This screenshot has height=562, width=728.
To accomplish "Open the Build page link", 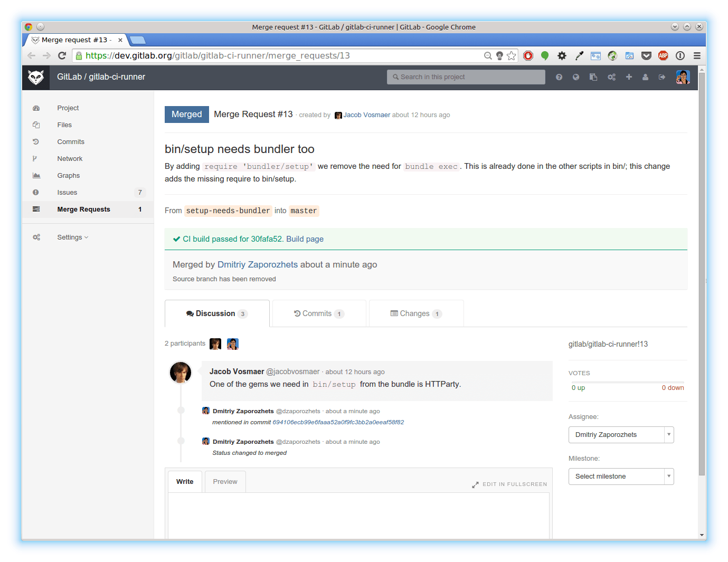I will click(x=305, y=239).
